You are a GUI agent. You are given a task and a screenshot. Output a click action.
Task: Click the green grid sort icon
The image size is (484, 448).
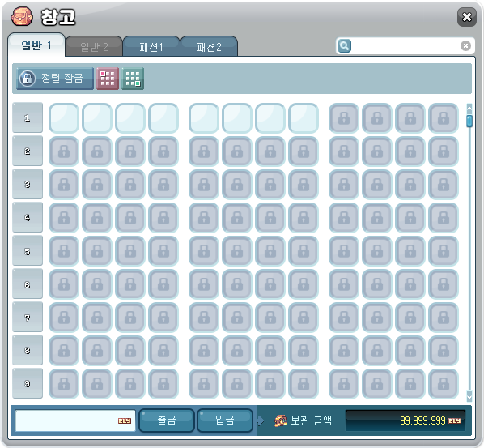(133, 79)
